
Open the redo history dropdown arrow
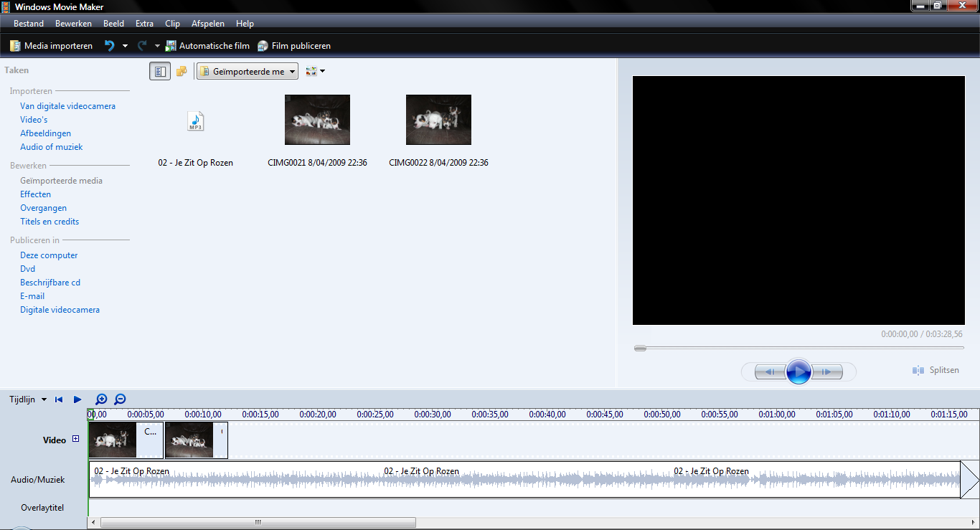pyautogui.click(x=157, y=46)
